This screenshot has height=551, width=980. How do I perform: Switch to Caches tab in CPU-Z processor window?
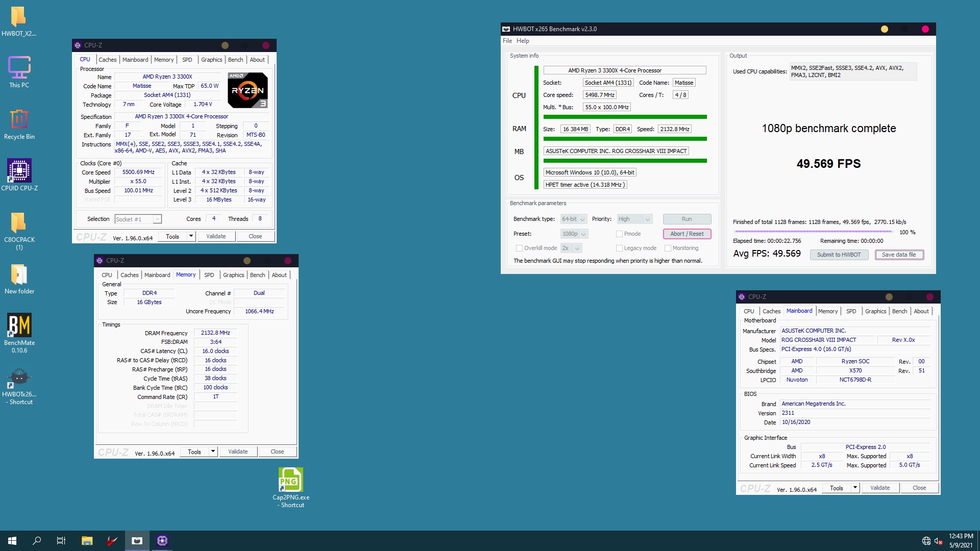107,60
